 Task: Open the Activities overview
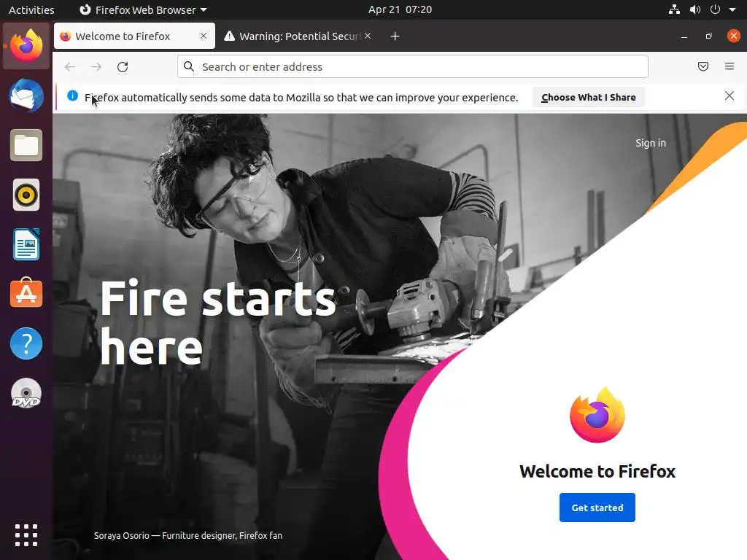pos(31,9)
